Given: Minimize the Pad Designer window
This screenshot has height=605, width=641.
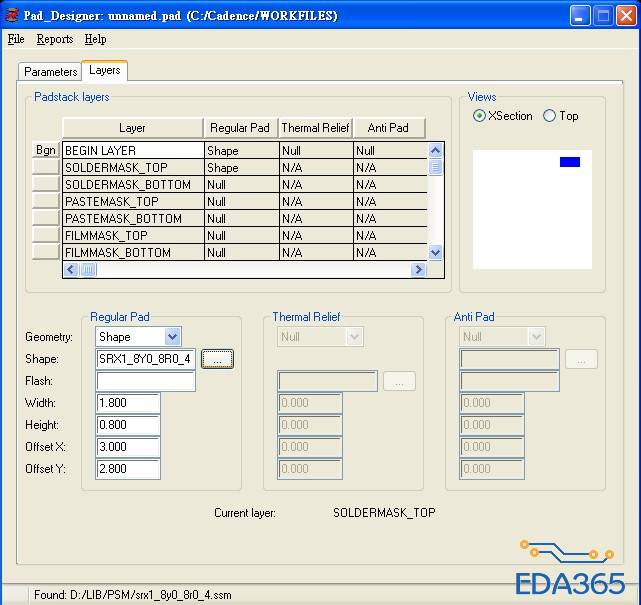Looking at the screenshot, I should (580, 16).
